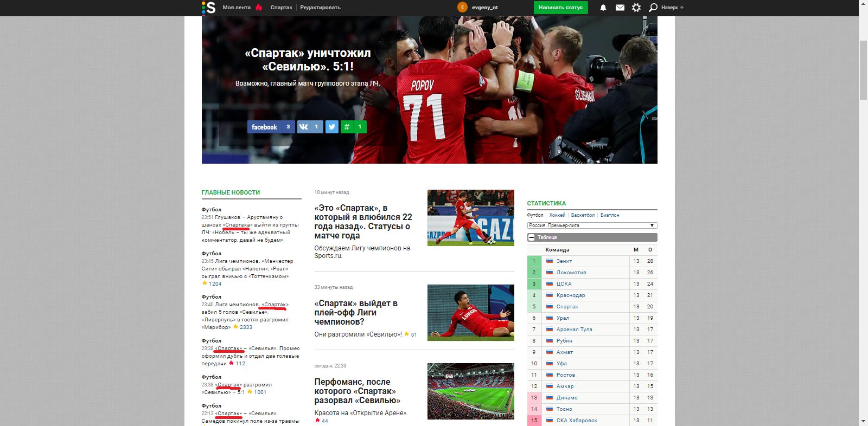Share the article on Facebook

click(271, 127)
